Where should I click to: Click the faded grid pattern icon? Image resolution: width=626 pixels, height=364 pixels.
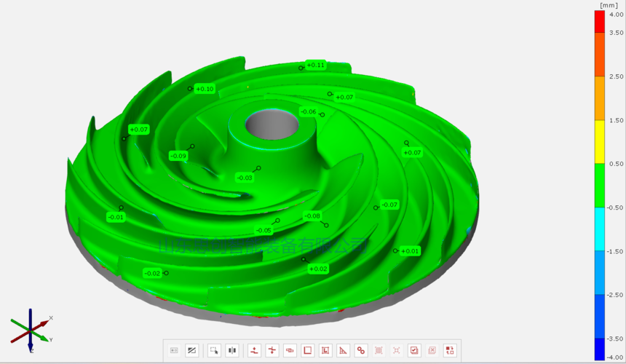[x=379, y=350]
